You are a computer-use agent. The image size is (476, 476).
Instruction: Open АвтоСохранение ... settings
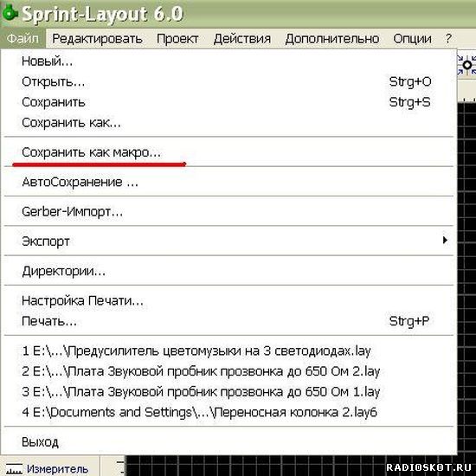coord(228,182)
